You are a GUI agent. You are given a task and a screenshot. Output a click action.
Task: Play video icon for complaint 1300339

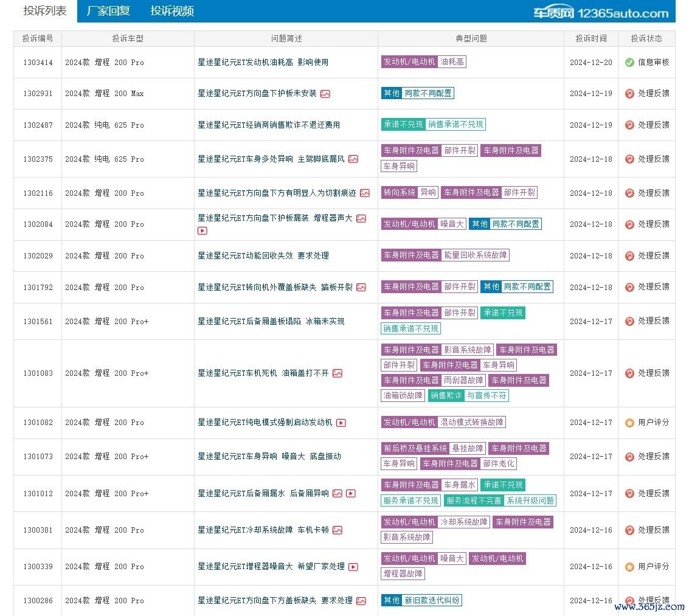pos(353,567)
